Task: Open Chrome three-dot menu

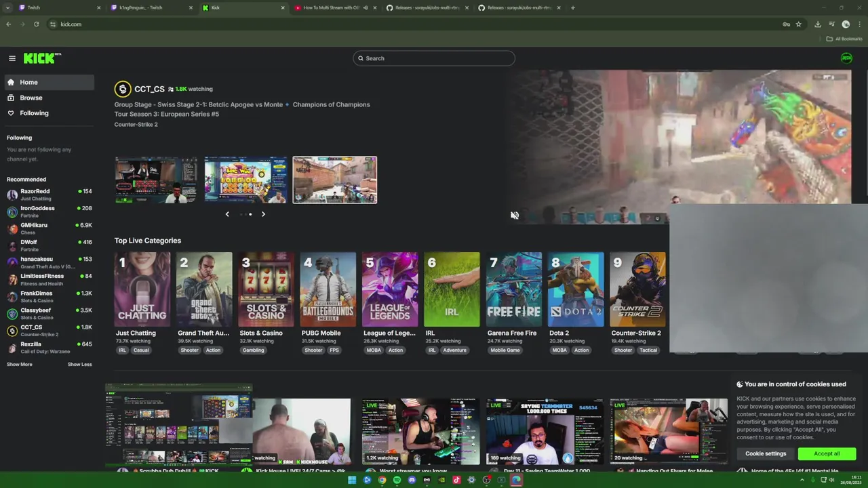Action: pos(859,24)
